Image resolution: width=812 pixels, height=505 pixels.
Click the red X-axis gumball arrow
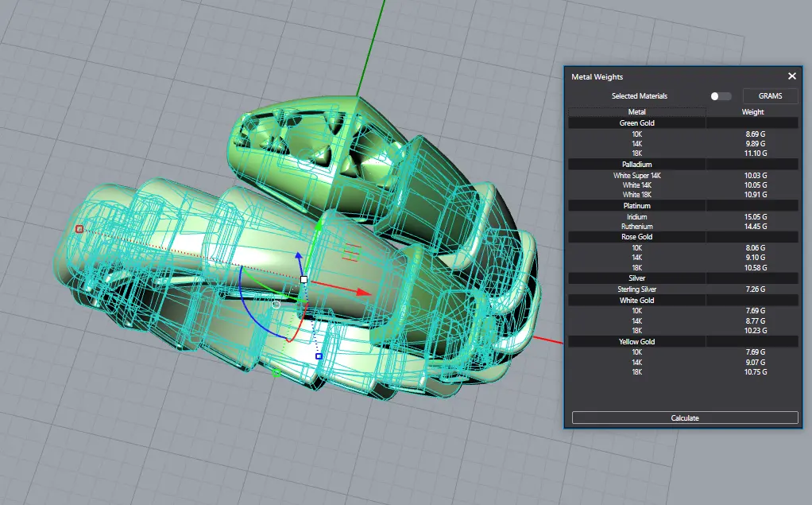(x=363, y=292)
